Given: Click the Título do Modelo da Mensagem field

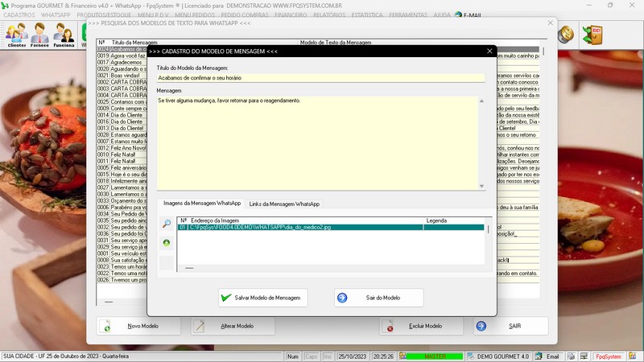Looking at the screenshot, I should (x=320, y=78).
